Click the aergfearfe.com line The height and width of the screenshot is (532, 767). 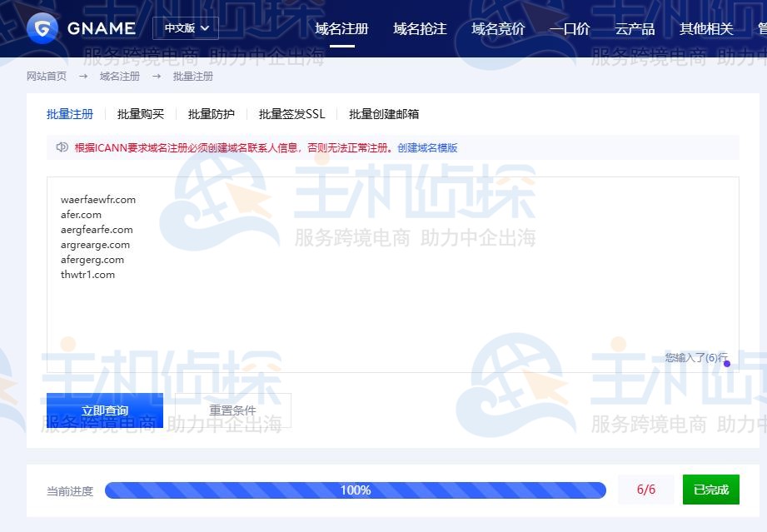[x=97, y=229]
